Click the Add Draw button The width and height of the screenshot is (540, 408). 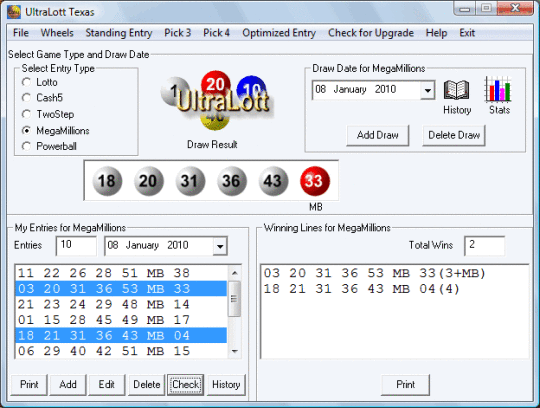(x=378, y=135)
